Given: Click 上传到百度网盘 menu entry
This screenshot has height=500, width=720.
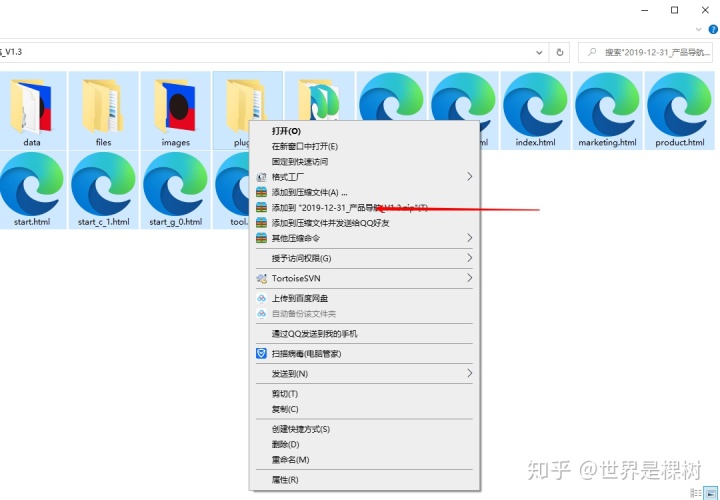Looking at the screenshot, I should coord(365,298).
